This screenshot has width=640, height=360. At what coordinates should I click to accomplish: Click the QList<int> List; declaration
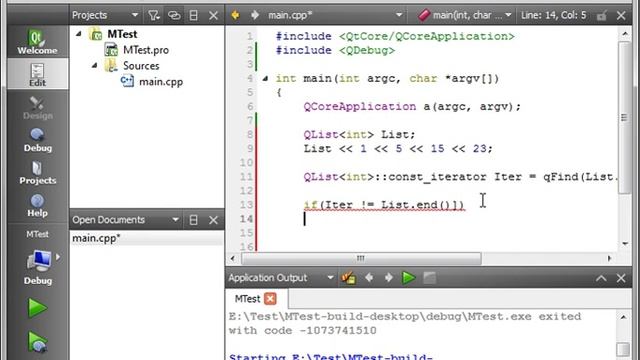[359, 134]
